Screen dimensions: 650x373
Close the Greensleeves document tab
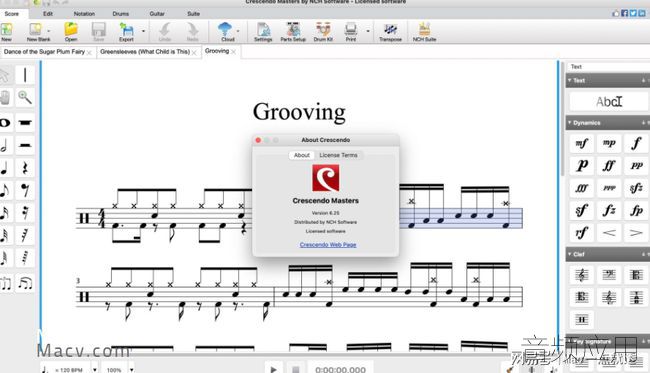(x=194, y=53)
